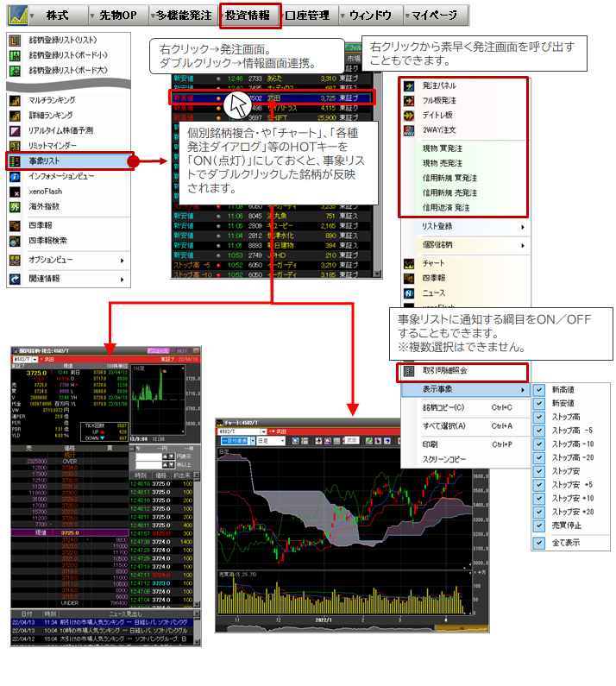Select the 新高値 武田 row in 事象リスト

272,98
